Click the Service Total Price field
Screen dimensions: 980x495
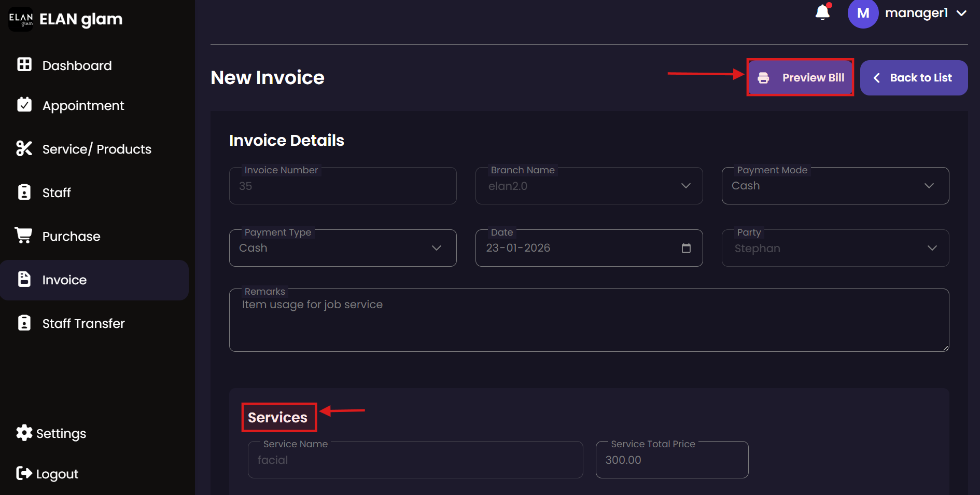click(x=671, y=460)
